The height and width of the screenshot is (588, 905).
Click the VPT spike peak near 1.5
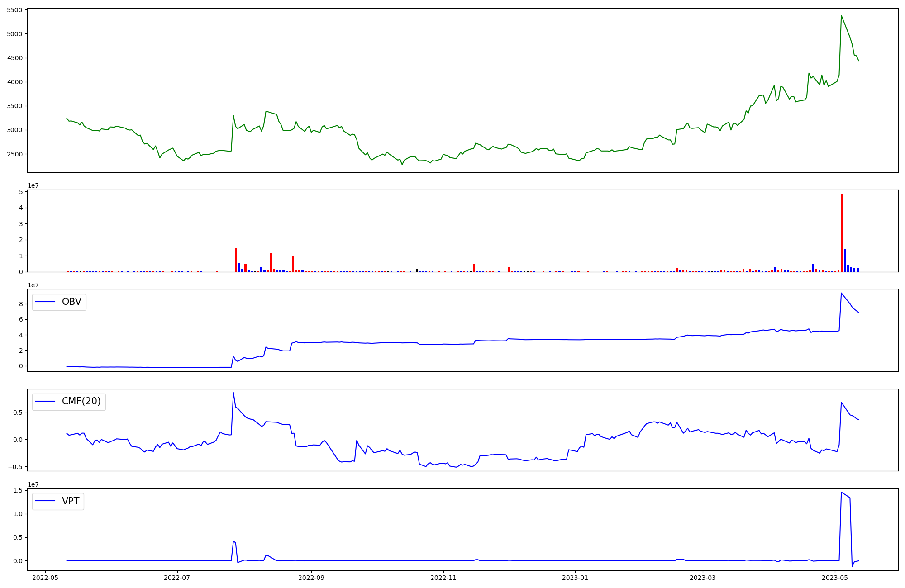(x=841, y=493)
